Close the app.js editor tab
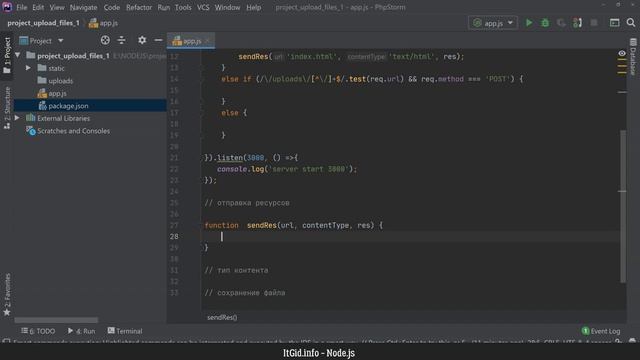Viewport: 640px width, 360px height. (x=208, y=41)
